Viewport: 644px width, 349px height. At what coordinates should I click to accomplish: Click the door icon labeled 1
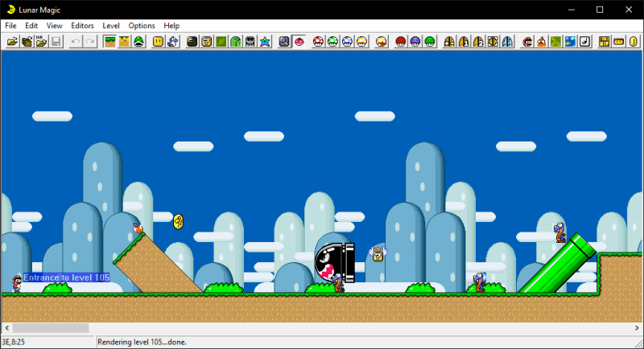click(464, 42)
